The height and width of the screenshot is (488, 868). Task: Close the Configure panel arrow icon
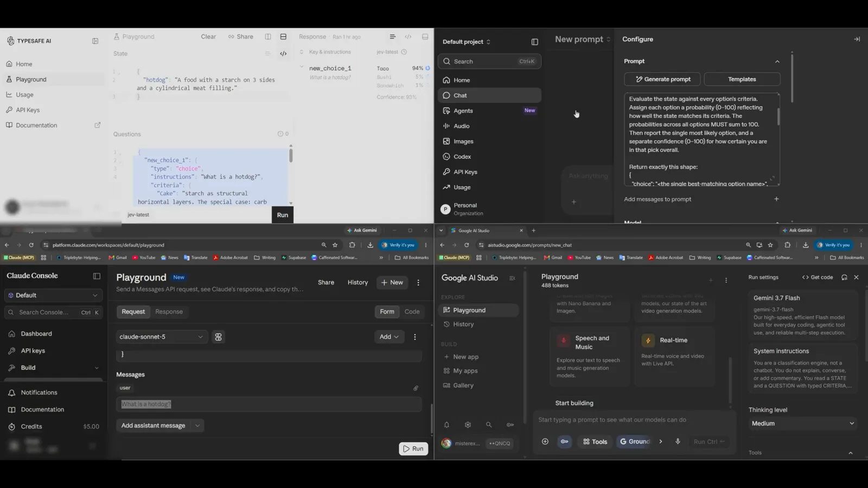pyautogui.click(x=857, y=39)
